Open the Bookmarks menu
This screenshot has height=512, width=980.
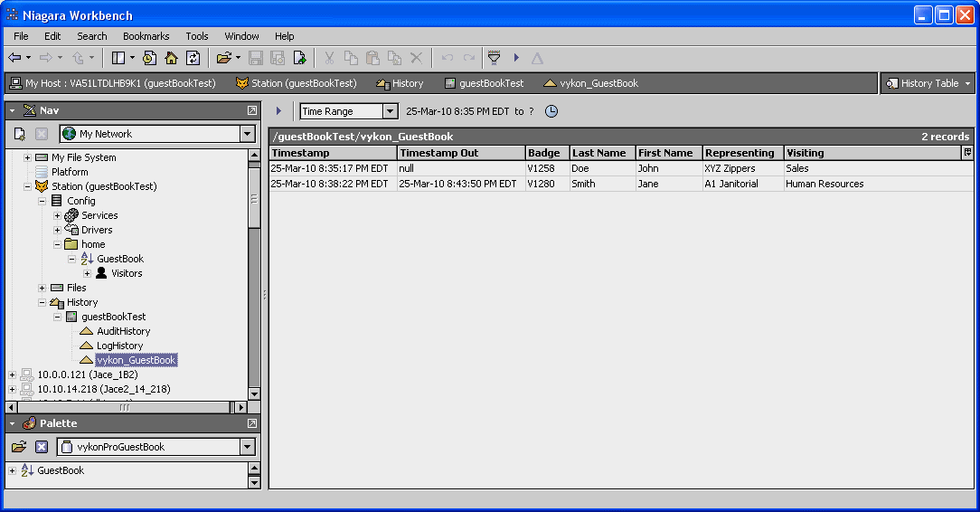(146, 36)
